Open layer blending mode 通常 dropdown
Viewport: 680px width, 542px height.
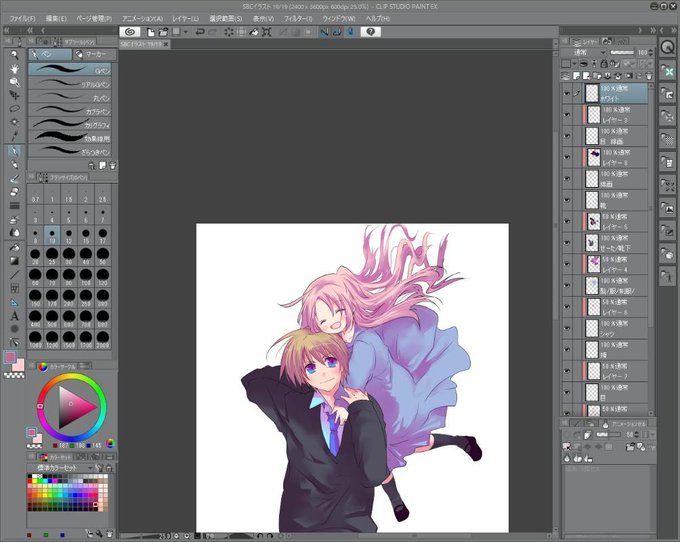[x=585, y=52]
